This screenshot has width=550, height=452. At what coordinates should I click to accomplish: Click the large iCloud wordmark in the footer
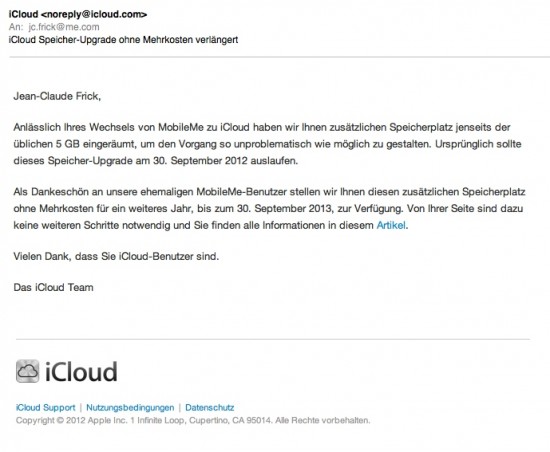[x=81, y=372]
